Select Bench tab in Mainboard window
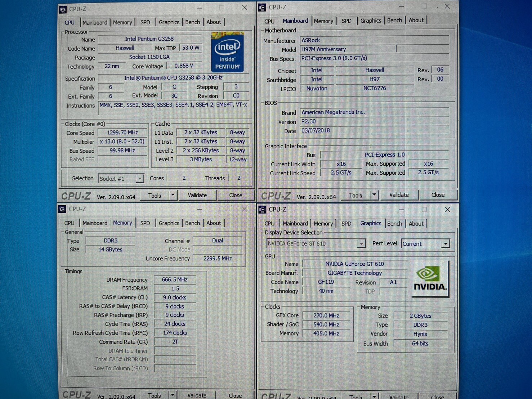 point(394,21)
